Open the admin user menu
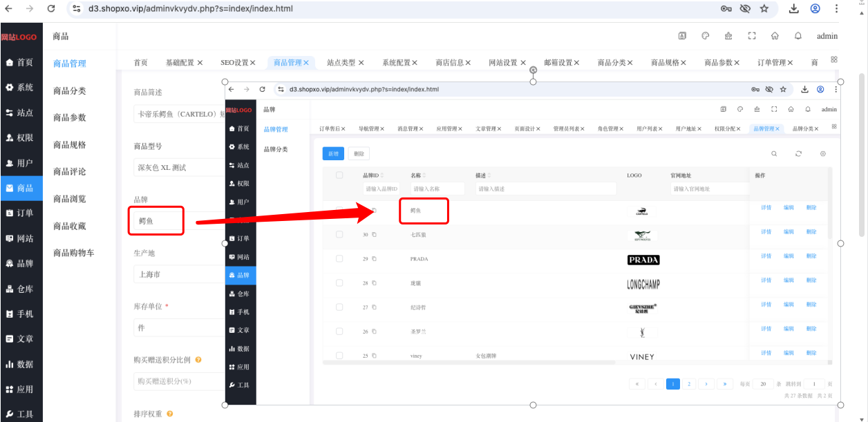The width and height of the screenshot is (868, 422). [827, 36]
